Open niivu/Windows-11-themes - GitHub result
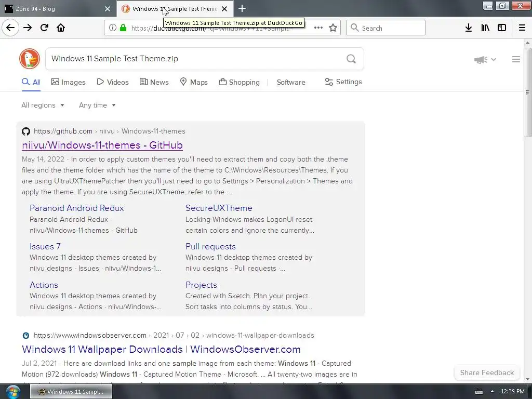The height and width of the screenshot is (399, 532). [102, 145]
